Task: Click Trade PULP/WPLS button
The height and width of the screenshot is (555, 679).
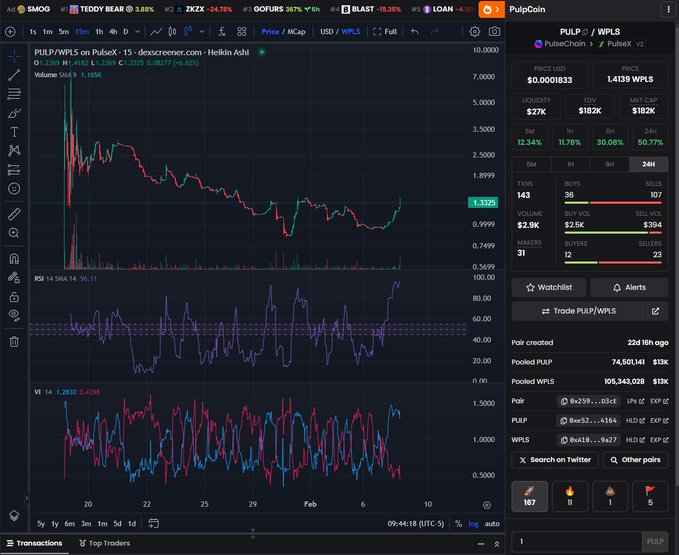Action: tap(578, 311)
